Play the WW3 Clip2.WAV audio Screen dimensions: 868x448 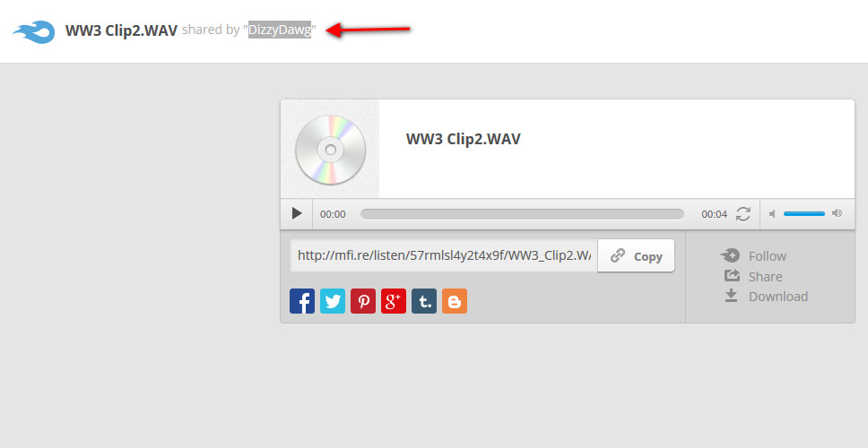tap(297, 213)
